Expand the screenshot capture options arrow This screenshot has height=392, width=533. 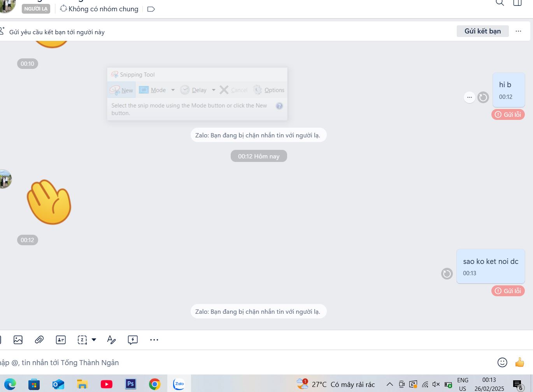point(94,340)
